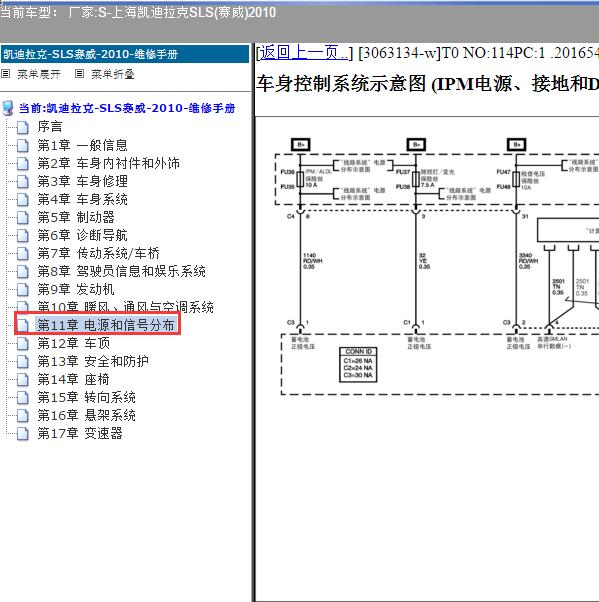
Task: Click the page icon beside 第5章 制动器
Action: (x=23, y=217)
